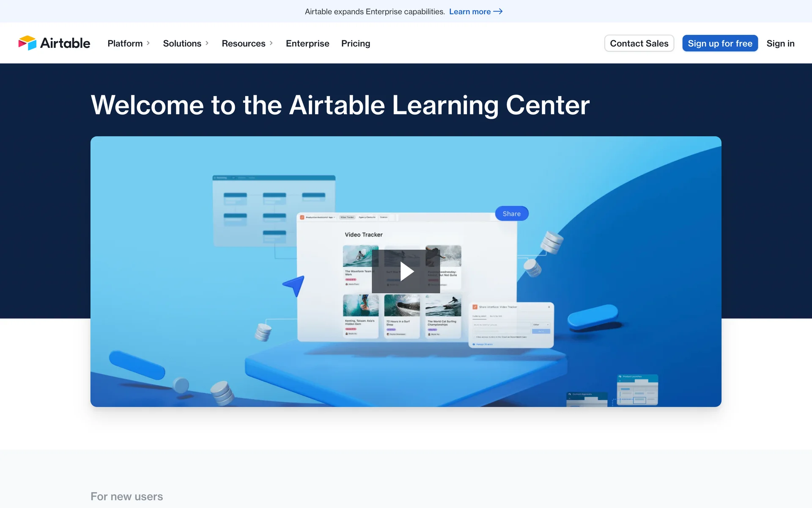This screenshot has width=812, height=508.
Task: Click the Sign in link
Action: click(780, 43)
